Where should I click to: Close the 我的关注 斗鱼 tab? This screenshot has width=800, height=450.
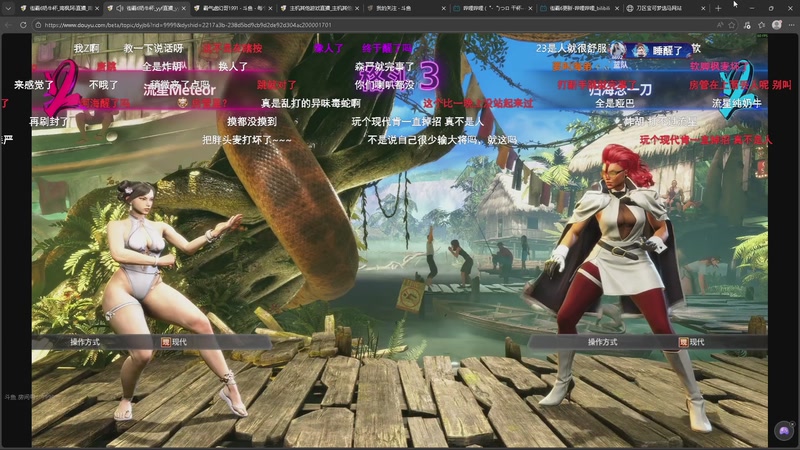click(x=443, y=8)
